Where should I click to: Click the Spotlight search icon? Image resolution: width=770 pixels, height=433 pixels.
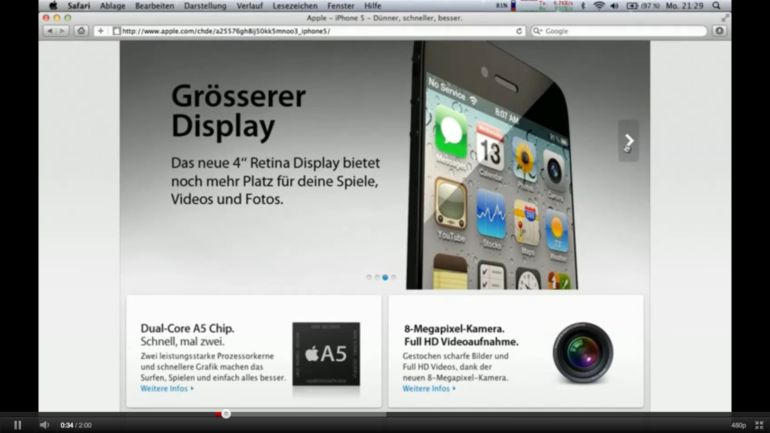point(716,6)
